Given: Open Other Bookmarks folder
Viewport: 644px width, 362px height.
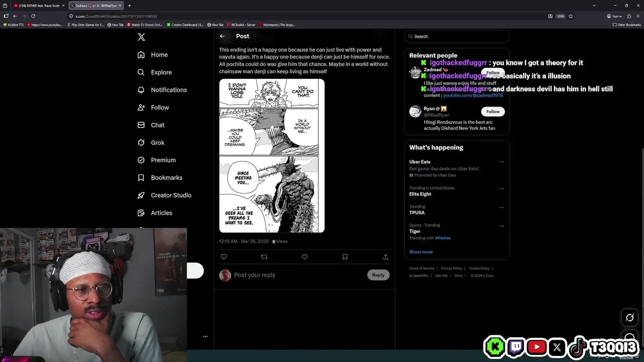Looking at the screenshot, I should point(627,25).
